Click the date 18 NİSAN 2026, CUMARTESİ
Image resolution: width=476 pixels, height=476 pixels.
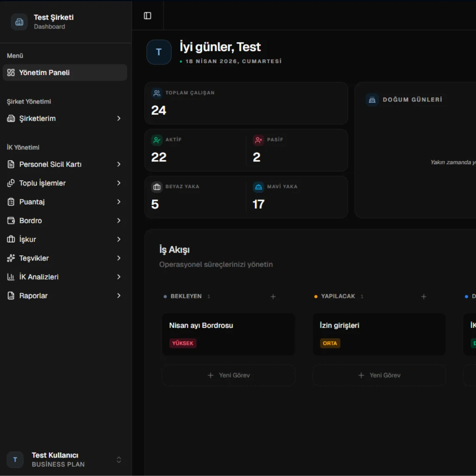[x=234, y=61]
